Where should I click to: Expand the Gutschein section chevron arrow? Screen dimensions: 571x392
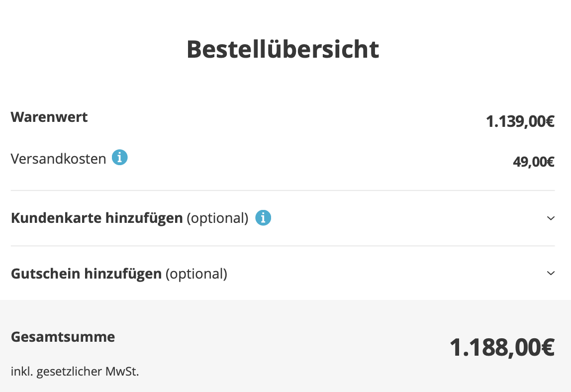pos(550,273)
